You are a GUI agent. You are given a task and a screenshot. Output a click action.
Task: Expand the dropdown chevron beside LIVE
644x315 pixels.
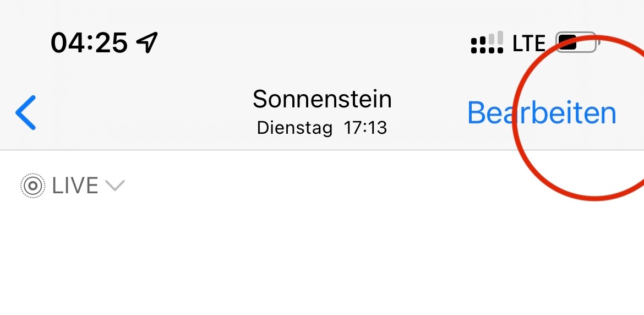115,186
